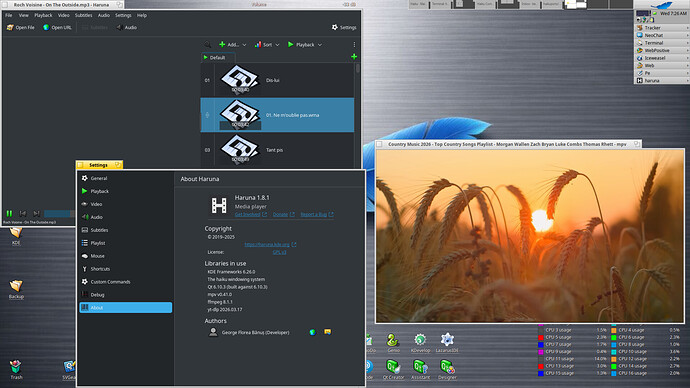This screenshot has height=388, width=690.
Task: Click author's email icon
Action: point(327,332)
